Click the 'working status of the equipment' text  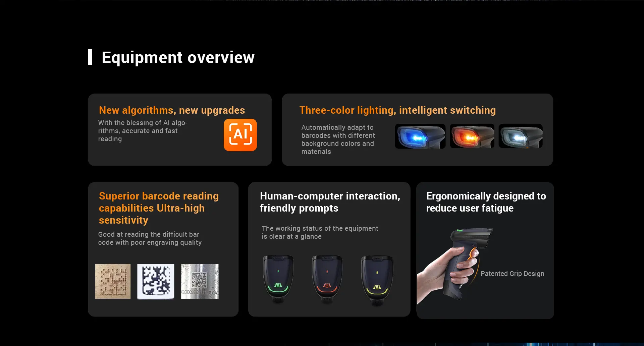320,232
